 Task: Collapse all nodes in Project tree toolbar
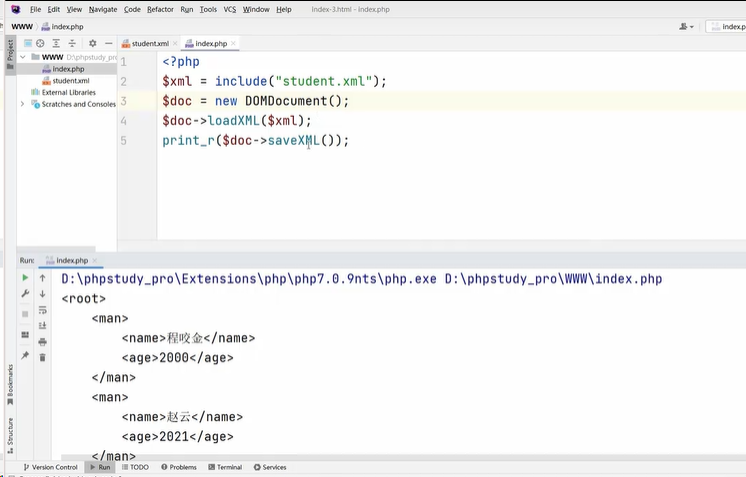coord(72,43)
